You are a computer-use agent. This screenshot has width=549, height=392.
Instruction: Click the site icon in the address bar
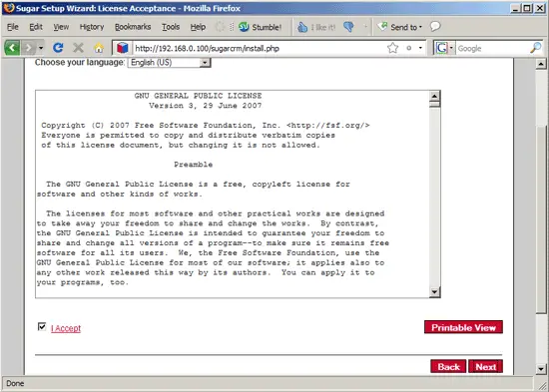pos(122,48)
